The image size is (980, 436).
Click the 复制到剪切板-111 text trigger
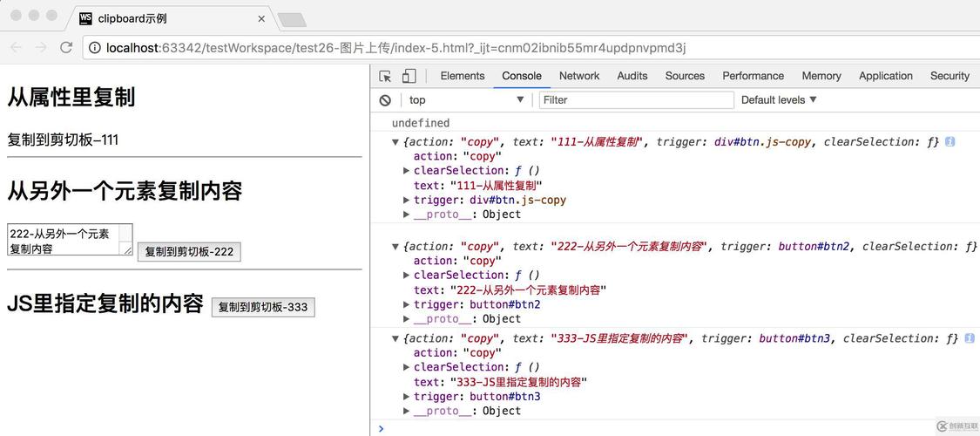point(63,140)
